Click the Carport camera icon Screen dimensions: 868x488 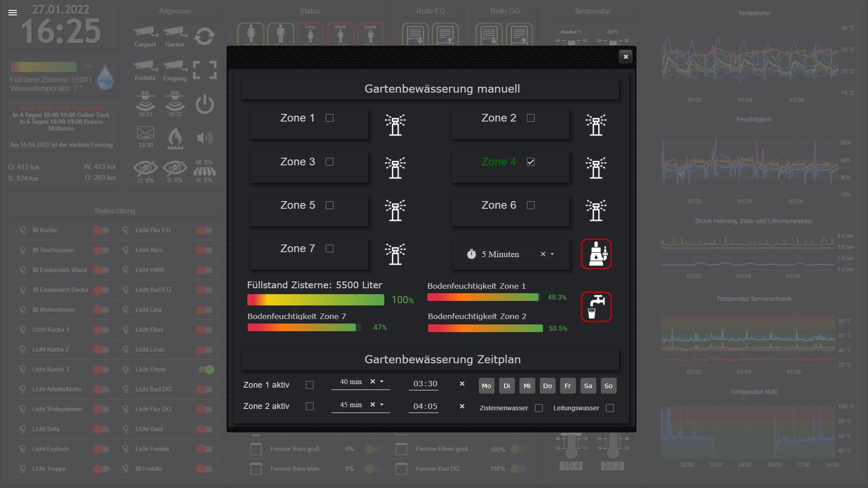145,33
